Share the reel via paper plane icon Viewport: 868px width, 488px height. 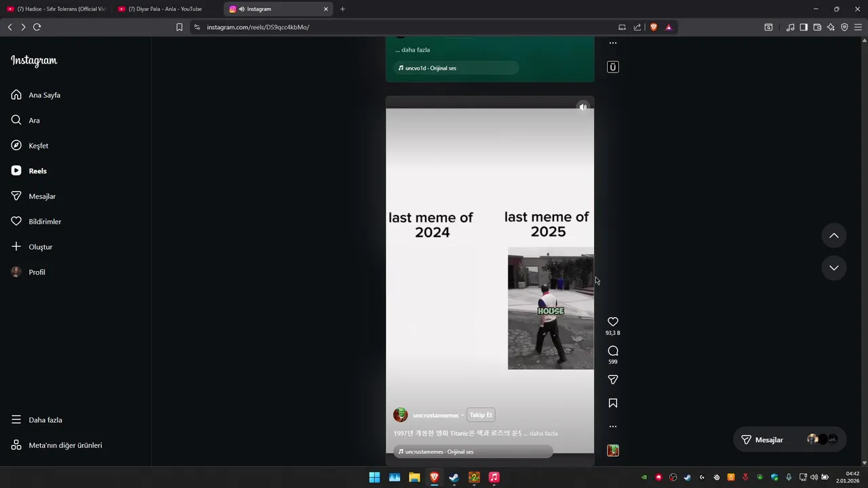(613, 380)
